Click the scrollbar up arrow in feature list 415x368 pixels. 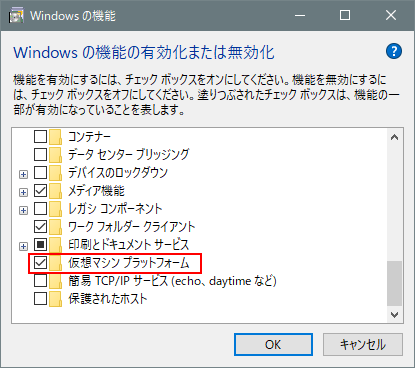394,137
